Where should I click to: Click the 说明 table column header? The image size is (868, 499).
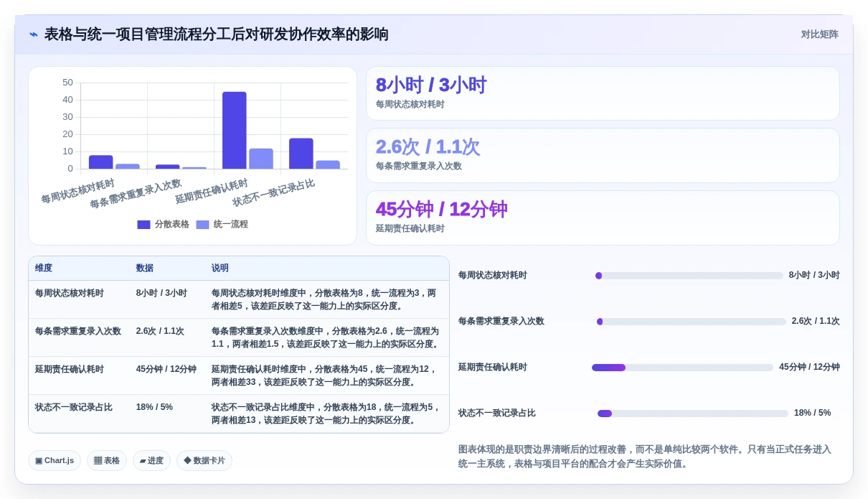click(220, 268)
